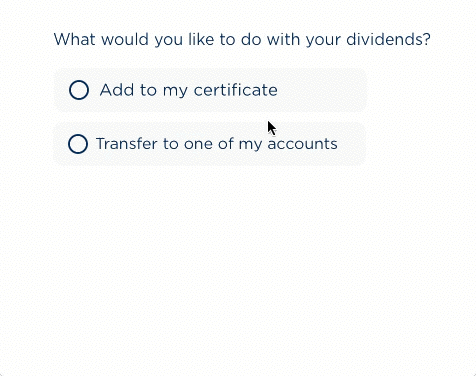The width and height of the screenshot is (476, 376).
Task: Click the word 'certificate' in first option
Action: tap(236, 90)
